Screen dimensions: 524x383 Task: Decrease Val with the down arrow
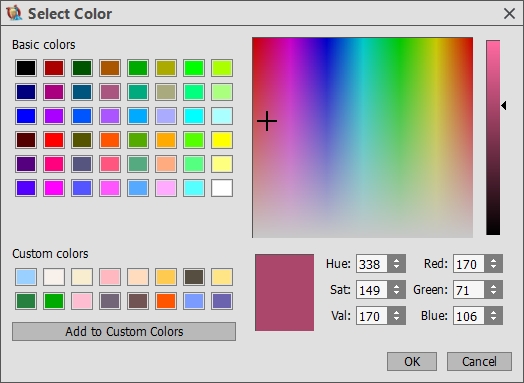coord(396,320)
